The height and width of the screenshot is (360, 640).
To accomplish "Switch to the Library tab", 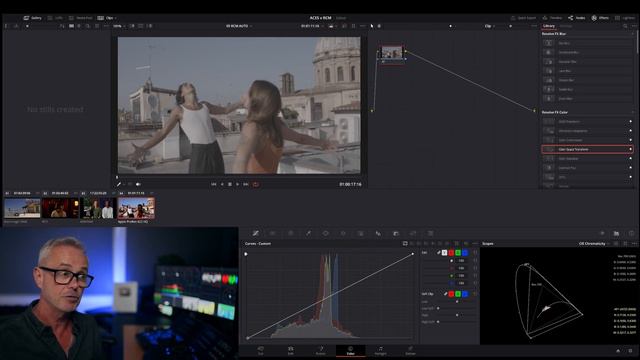I will tap(549, 26).
